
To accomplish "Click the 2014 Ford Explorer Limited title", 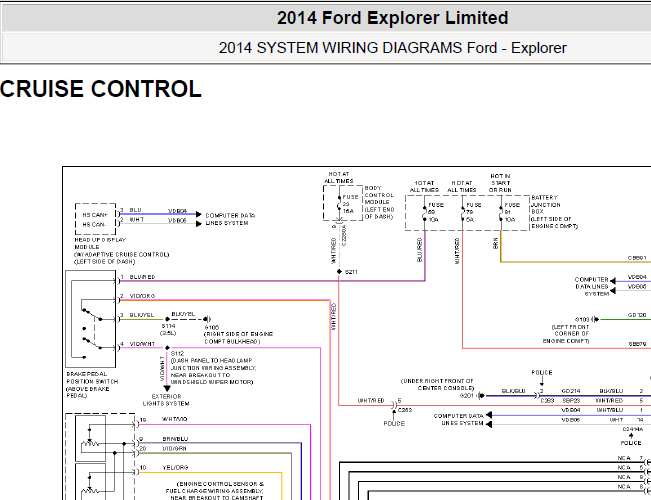I will (392, 18).
